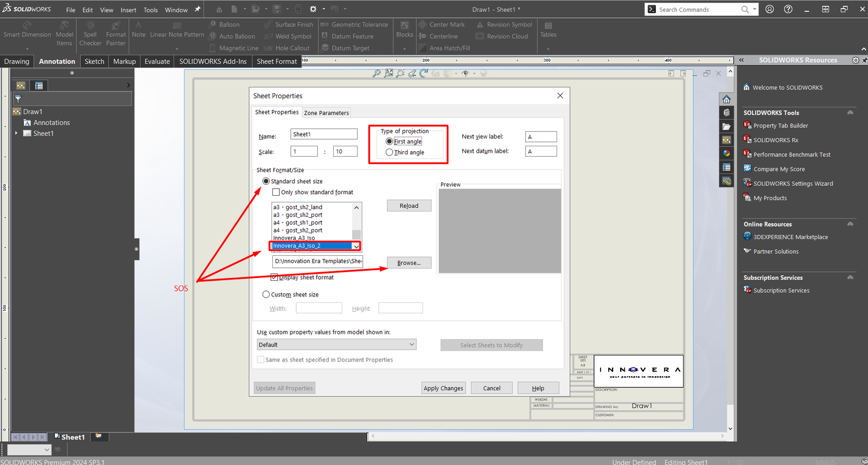
Task: Click the Smart Dimension tool icon
Action: click(x=27, y=25)
